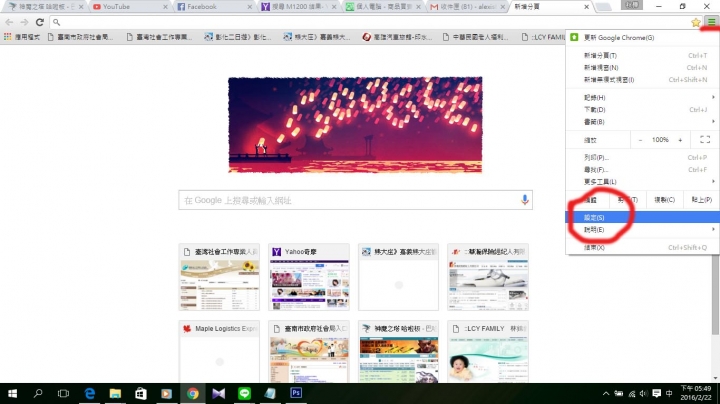The height and width of the screenshot is (404, 720).
Task: Click 貼上(P) paste in edit row
Action: pyautogui.click(x=701, y=200)
